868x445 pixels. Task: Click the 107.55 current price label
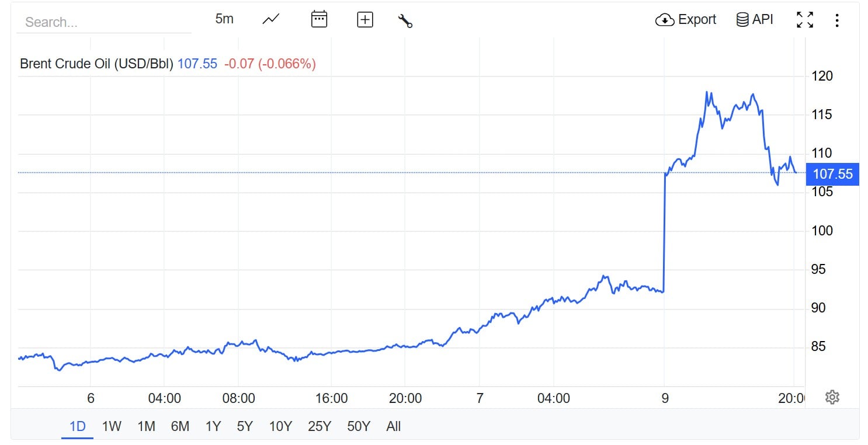click(832, 174)
